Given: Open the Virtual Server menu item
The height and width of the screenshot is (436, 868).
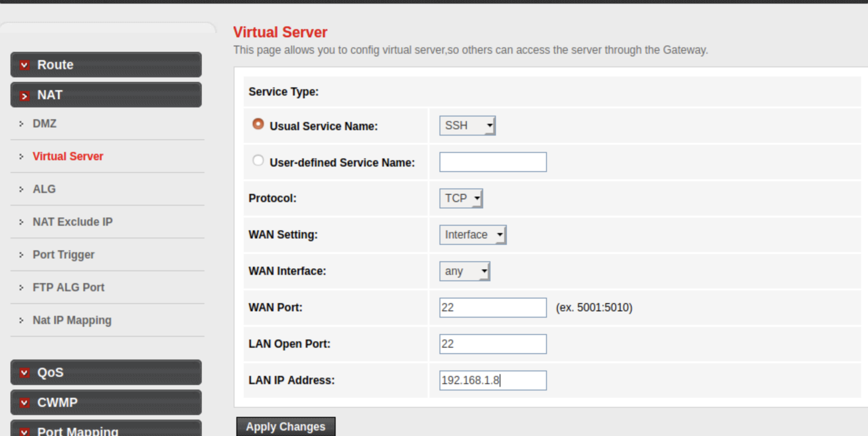Looking at the screenshot, I should pyautogui.click(x=68, y=157).
